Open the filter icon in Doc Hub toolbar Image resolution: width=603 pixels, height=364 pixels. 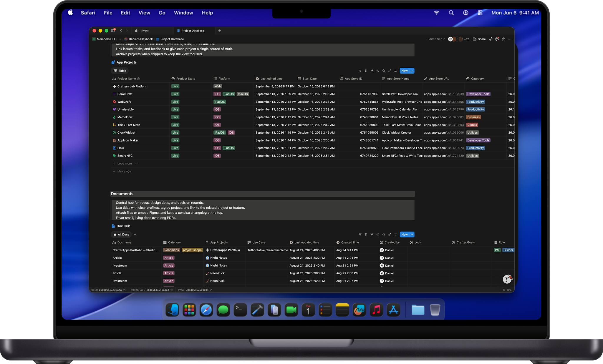tap(360, 235)
